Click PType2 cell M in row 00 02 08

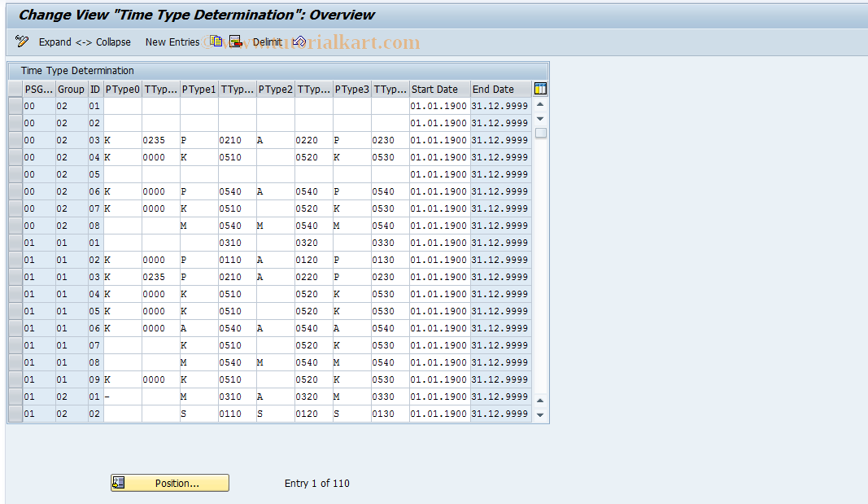pos(275,226)
